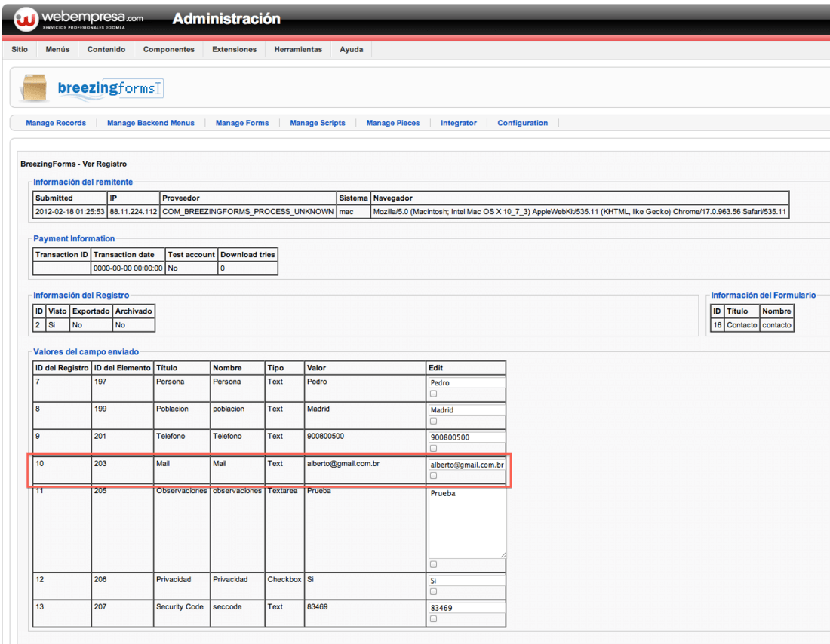Click the mac value in the Sistema column
The height and width of the screenshot is (644, 830).
[x=346, y=212]
